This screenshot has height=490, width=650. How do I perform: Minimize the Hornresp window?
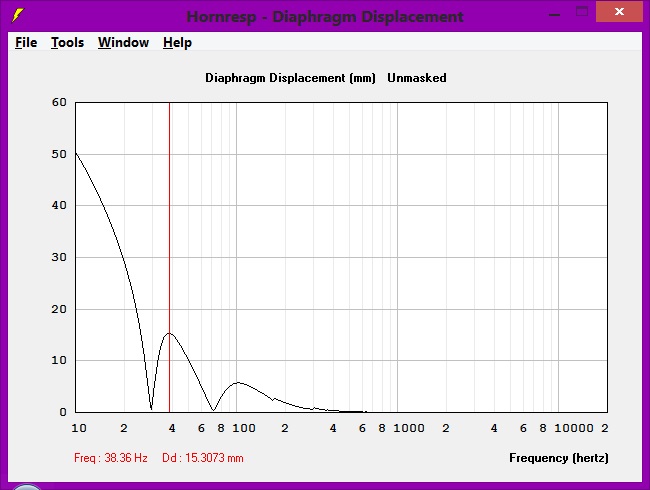(554, 15)
